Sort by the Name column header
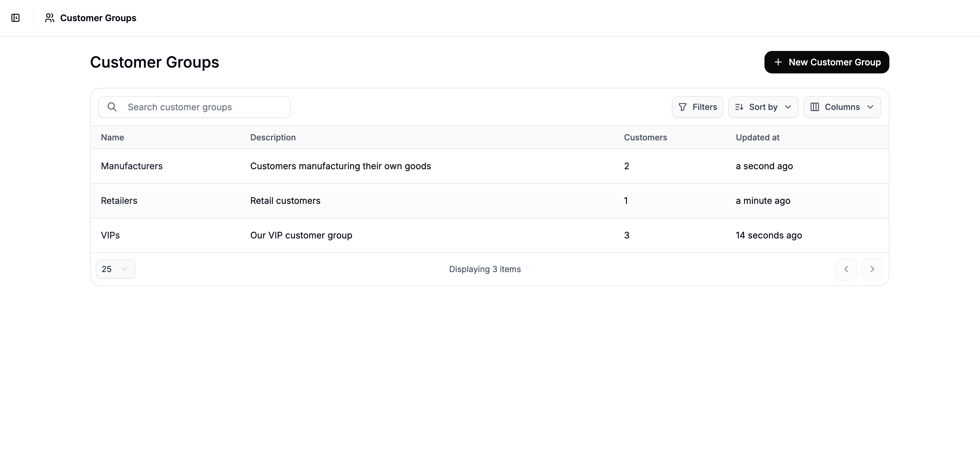This screenshot has width=980, height=466. (112, 137)
